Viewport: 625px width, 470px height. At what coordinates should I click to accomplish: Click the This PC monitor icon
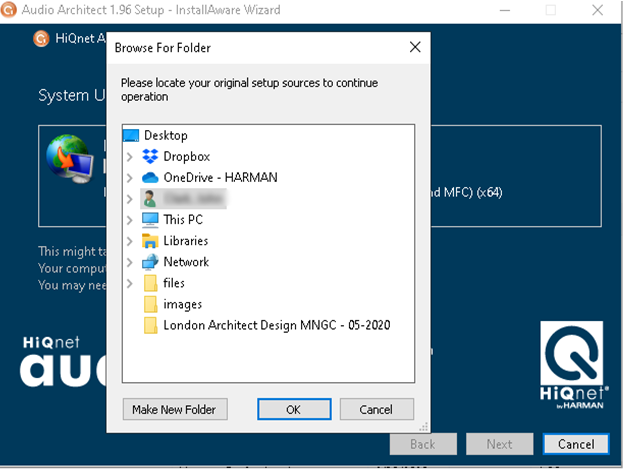pos(150,220)
